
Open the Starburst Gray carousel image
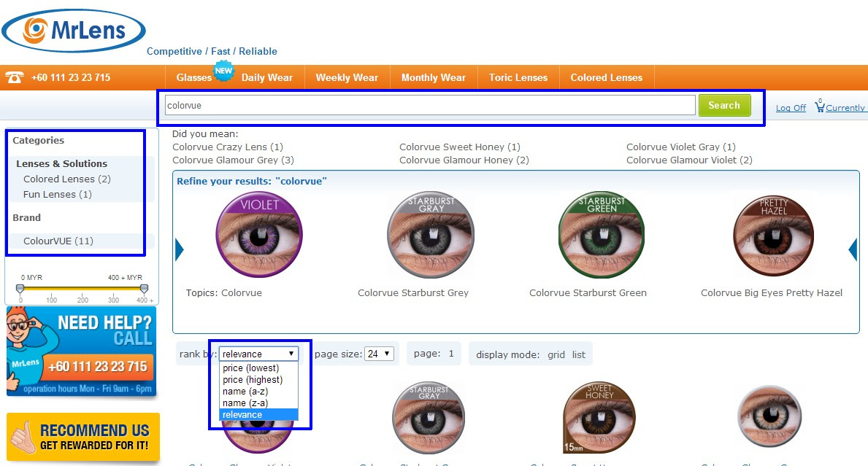(x=431, y=235)
